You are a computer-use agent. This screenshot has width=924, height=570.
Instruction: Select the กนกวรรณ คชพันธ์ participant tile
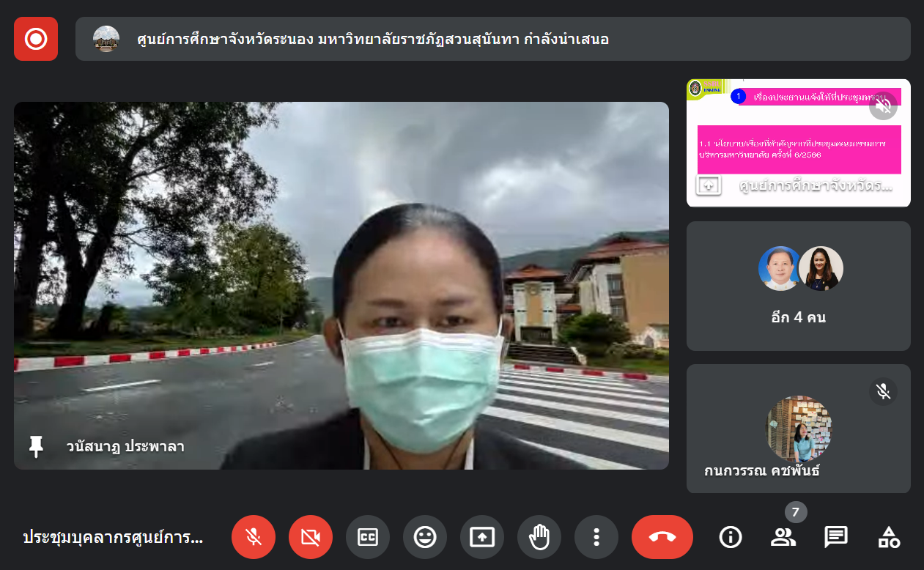(x=799, y=429)
